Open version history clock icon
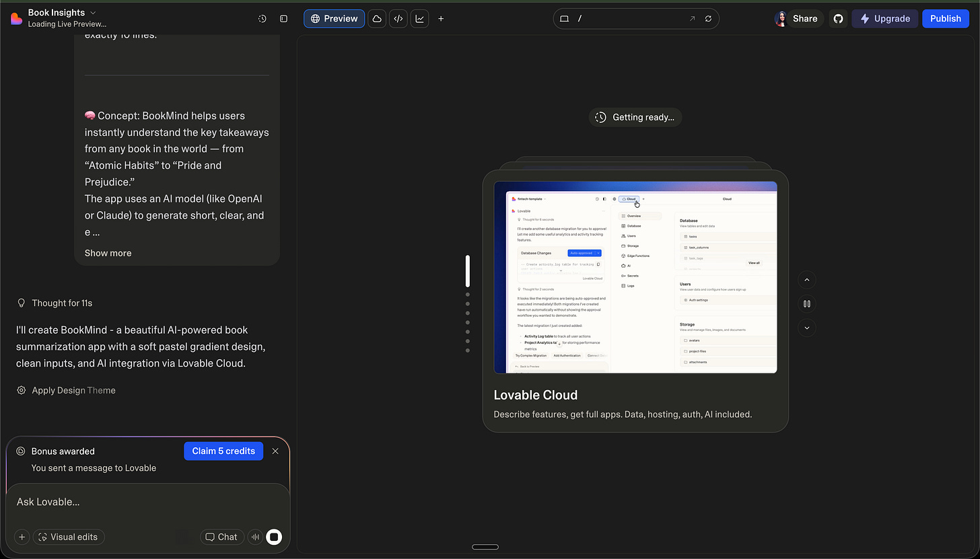 click(x=262, y=19)
